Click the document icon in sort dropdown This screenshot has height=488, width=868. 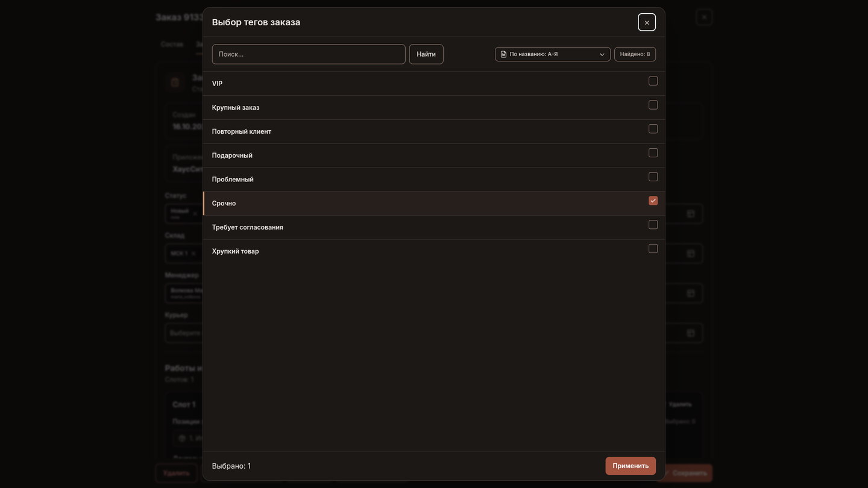(x=503, y=54)
